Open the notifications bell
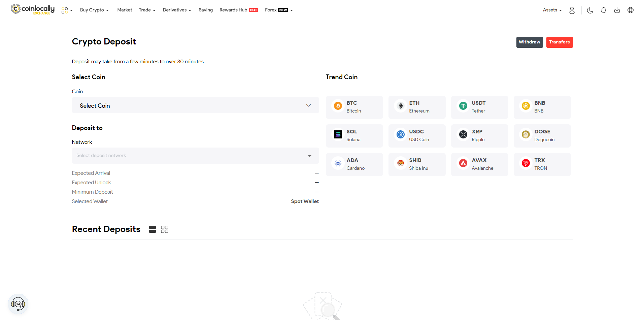 coord(603,10)
